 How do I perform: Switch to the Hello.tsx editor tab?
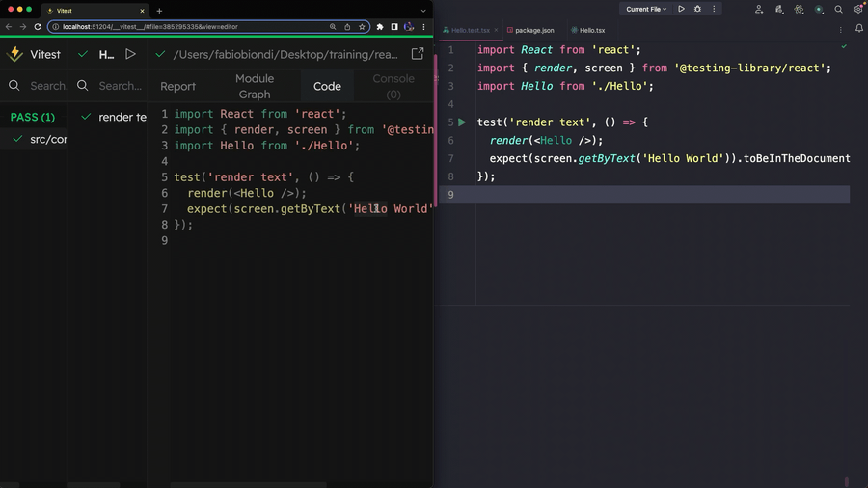[x=588, y=31]
